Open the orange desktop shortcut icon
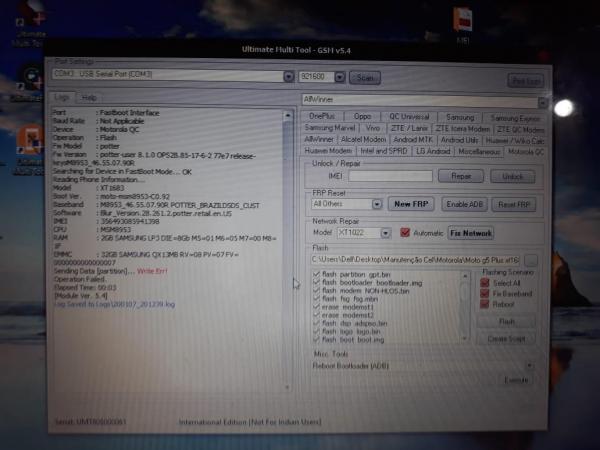 pyautogui.click(x=30, y=149)
